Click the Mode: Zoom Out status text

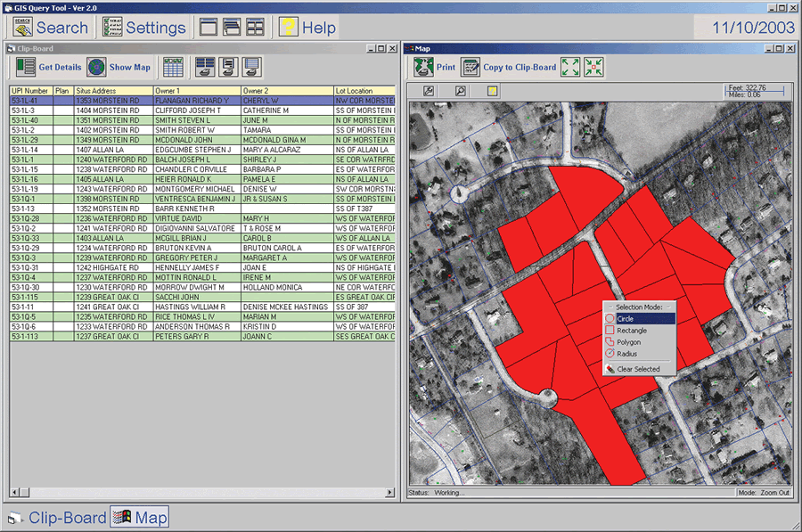point(763,493)
